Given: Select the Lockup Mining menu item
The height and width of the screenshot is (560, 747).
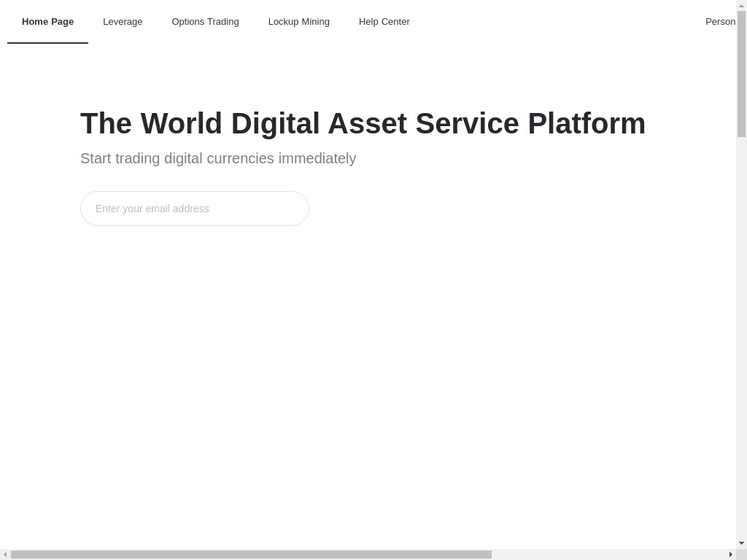Looking at the screenshot, I should point(298,22).
